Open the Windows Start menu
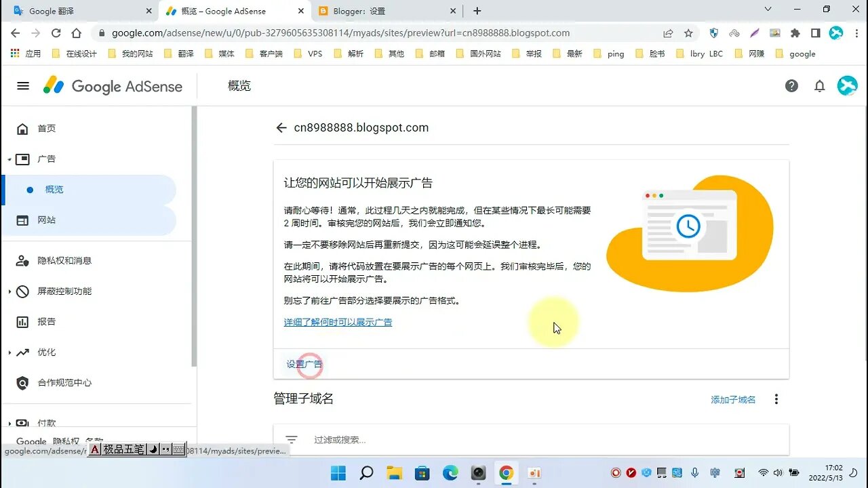The height and width of the screenshot is (488, 868). click(x=338, y=472)
